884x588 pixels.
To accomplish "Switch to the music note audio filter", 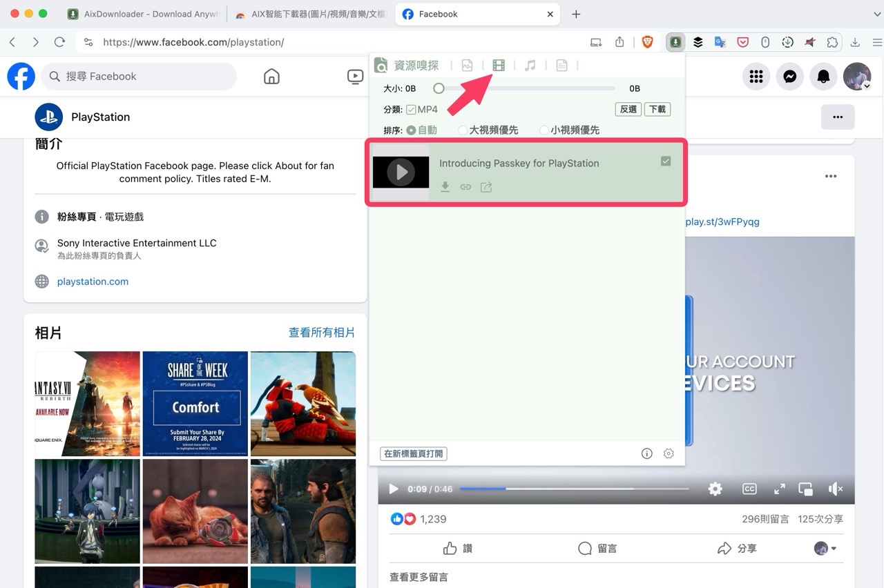I will (530, 66).
